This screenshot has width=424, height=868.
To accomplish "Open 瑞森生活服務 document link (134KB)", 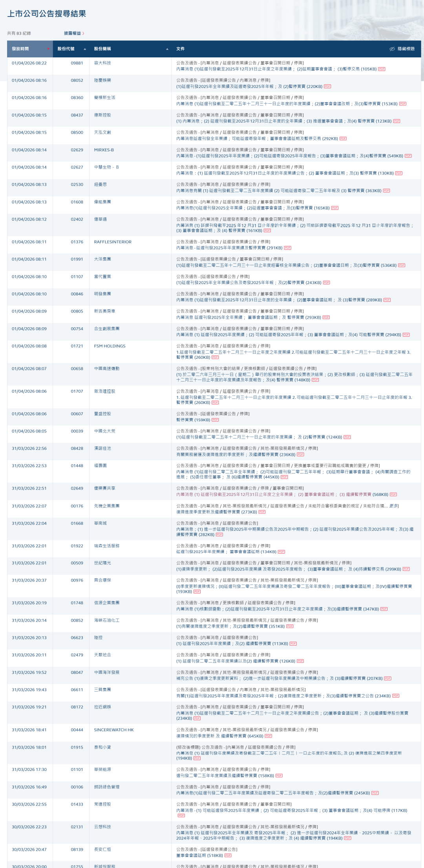I will [226, 552].
